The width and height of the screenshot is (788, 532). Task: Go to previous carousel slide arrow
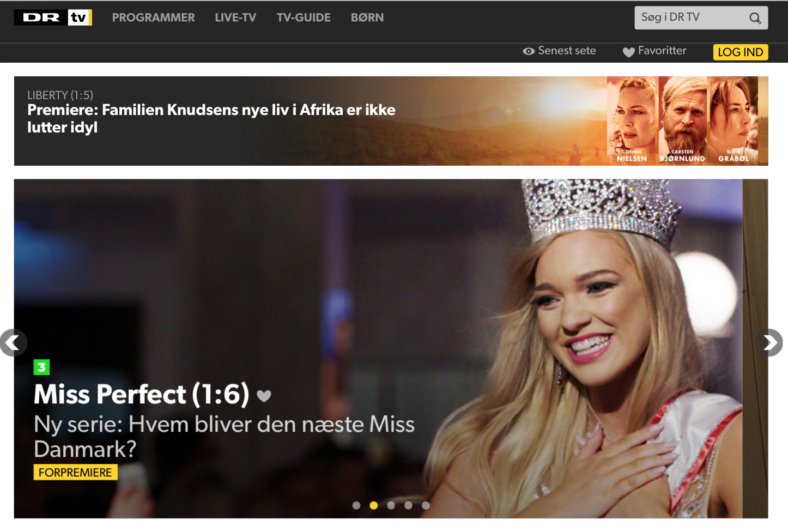click(x=13, y=343)
